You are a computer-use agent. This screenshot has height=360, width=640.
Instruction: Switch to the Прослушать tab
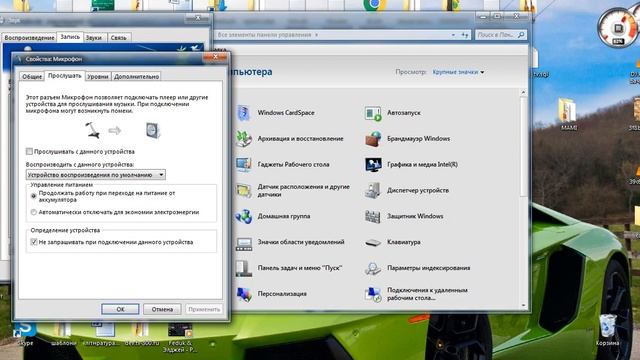point(64,76)
